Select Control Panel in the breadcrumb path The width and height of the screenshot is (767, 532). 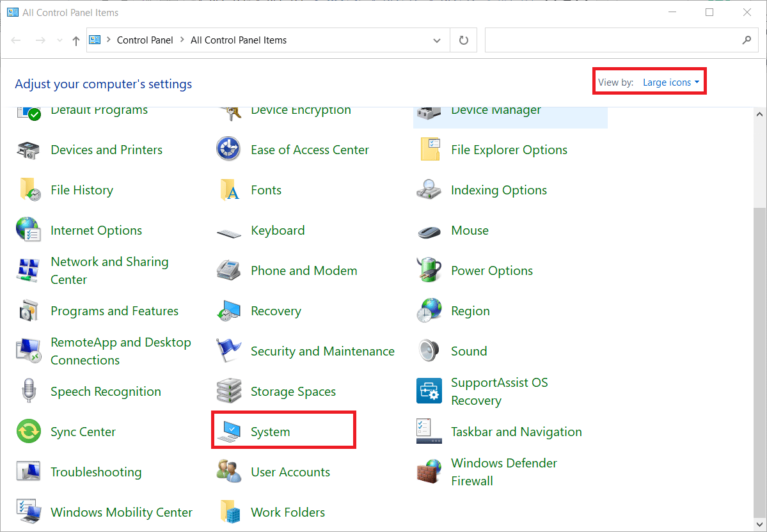145,40
